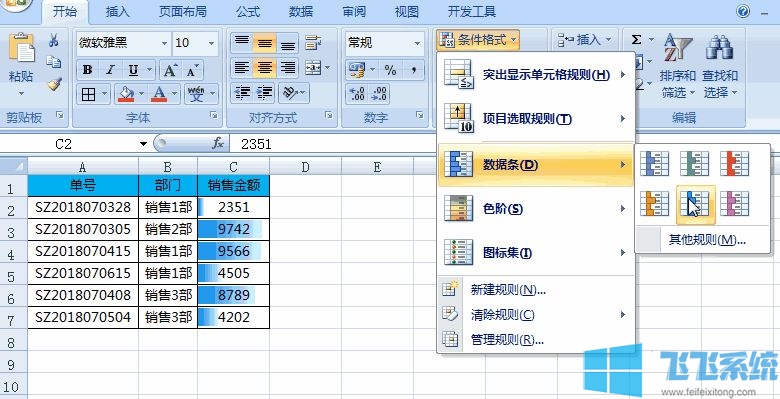The width and height of the screenshot is (780, 399).
Task: Open the 条件格式 dropdown button
Action: click(x=479, y=39)
